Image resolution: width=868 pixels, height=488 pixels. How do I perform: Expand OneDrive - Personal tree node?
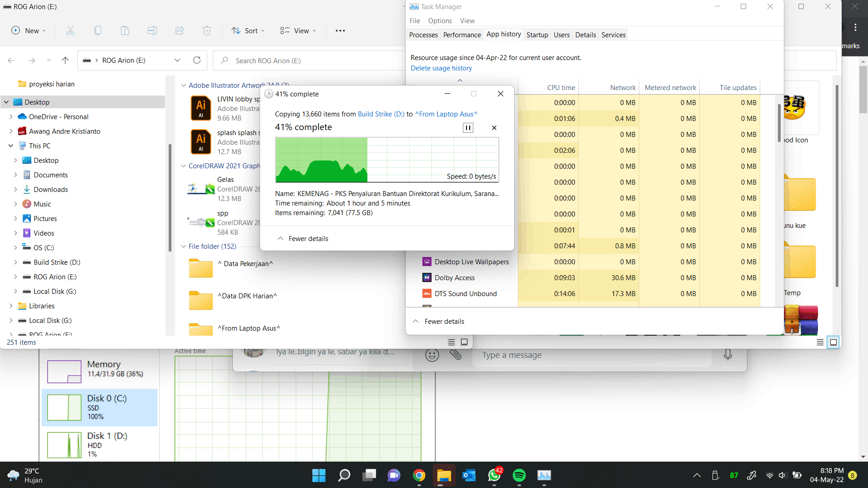click(x=11, y=117)
